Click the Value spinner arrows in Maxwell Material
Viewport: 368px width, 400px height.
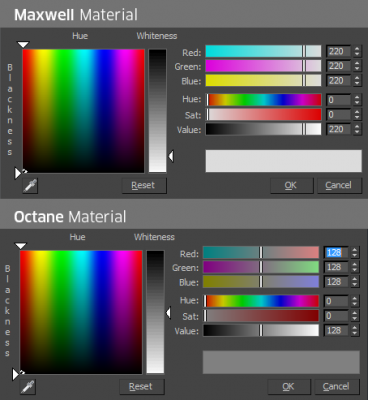pyautogui.click(x=357, y=129)
